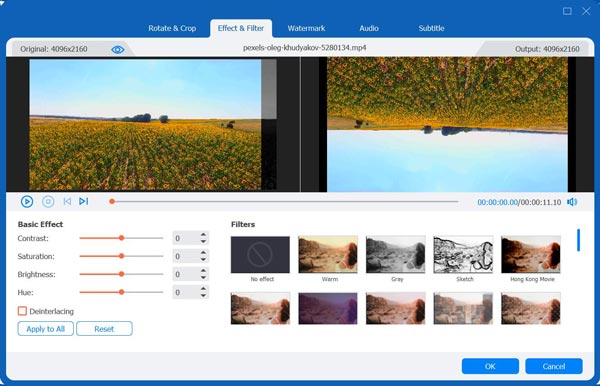The height and width of the screenshot is (386, 600).
Task: Decrease Brightness with the down arrow
Action: point(203,278)
